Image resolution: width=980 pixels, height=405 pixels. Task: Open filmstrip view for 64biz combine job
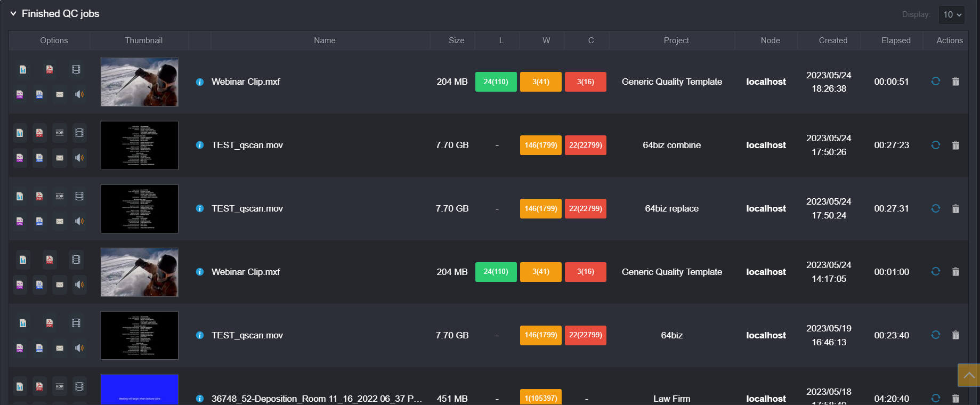click(79, 133)
